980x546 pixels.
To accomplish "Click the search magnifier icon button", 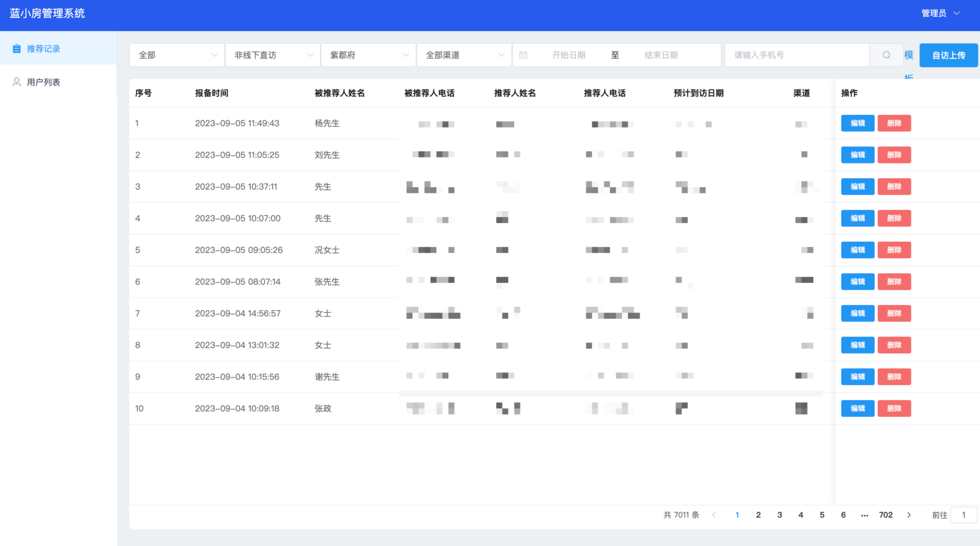I will (886, 55).
